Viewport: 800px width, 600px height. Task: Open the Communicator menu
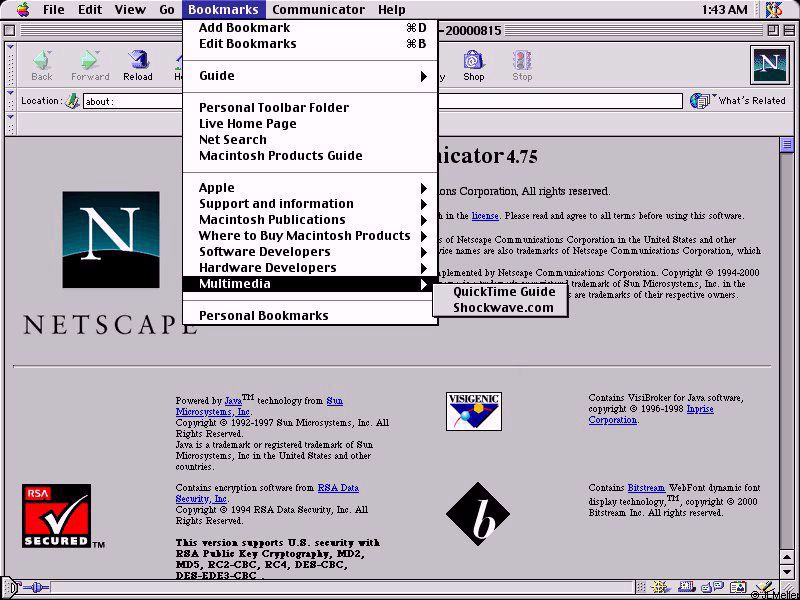318,9
